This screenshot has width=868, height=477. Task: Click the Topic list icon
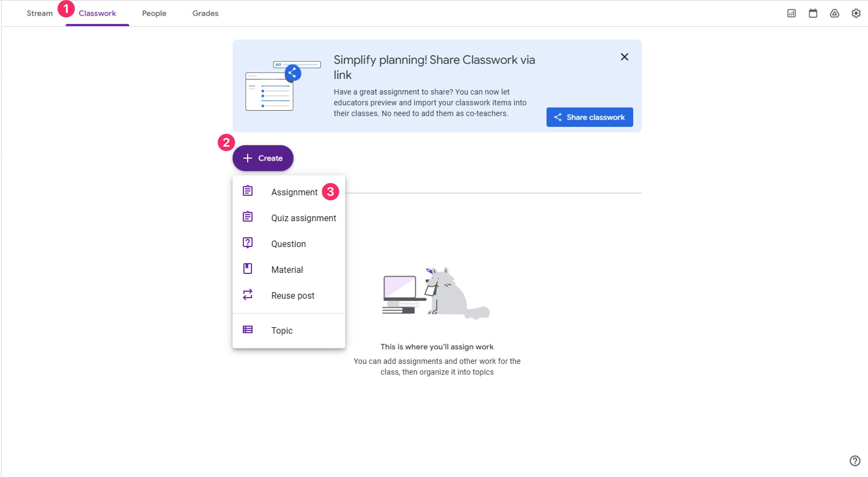pos(248,329)
